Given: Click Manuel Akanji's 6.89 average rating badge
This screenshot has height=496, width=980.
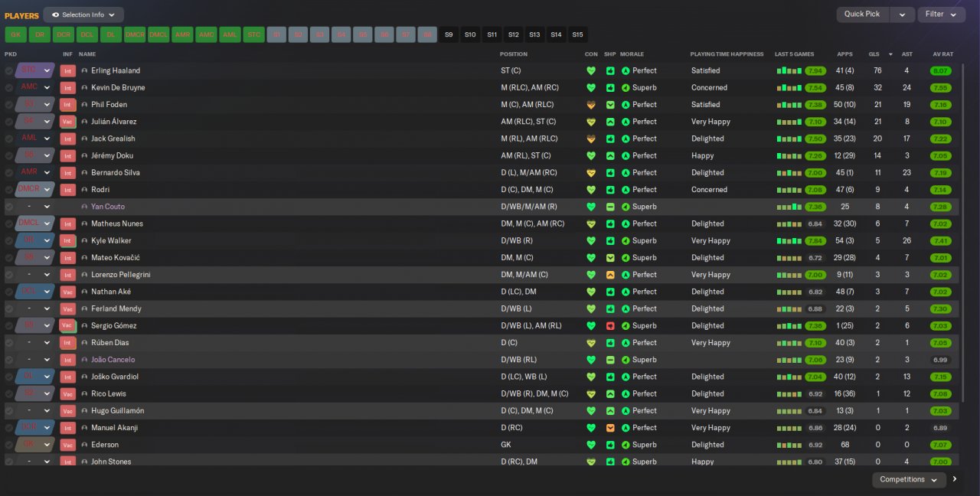Looking at the screenshot, I should [940, 428].
